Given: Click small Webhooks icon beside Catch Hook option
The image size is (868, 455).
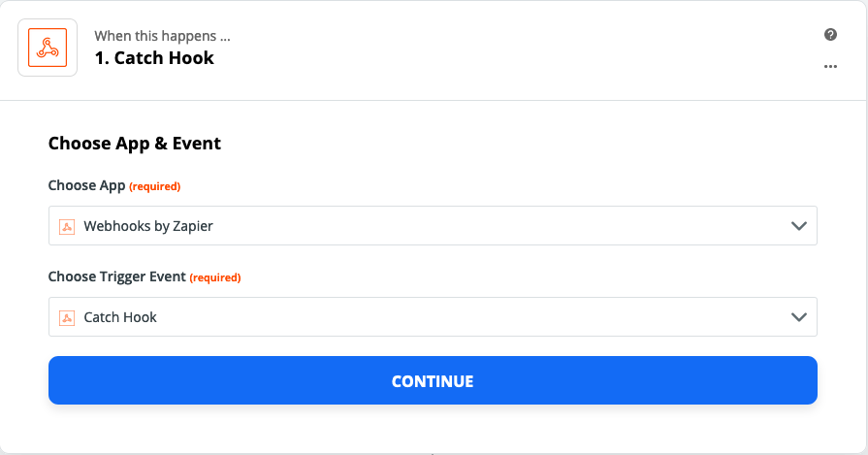Looking at the screenshot, I should click(67, 318).
